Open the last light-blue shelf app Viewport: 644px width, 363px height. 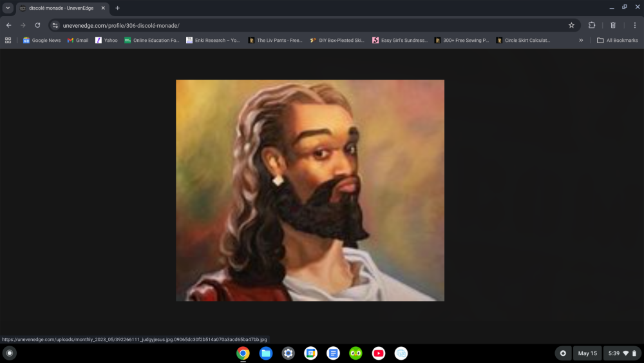(401, 353)
